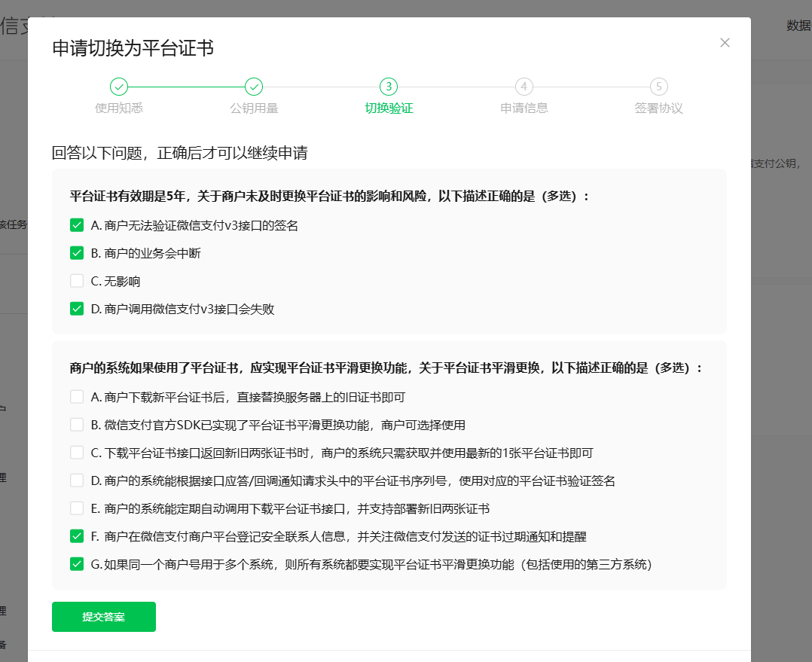Click the step 4 申请信息 circle icon

[x=524, y=87]
